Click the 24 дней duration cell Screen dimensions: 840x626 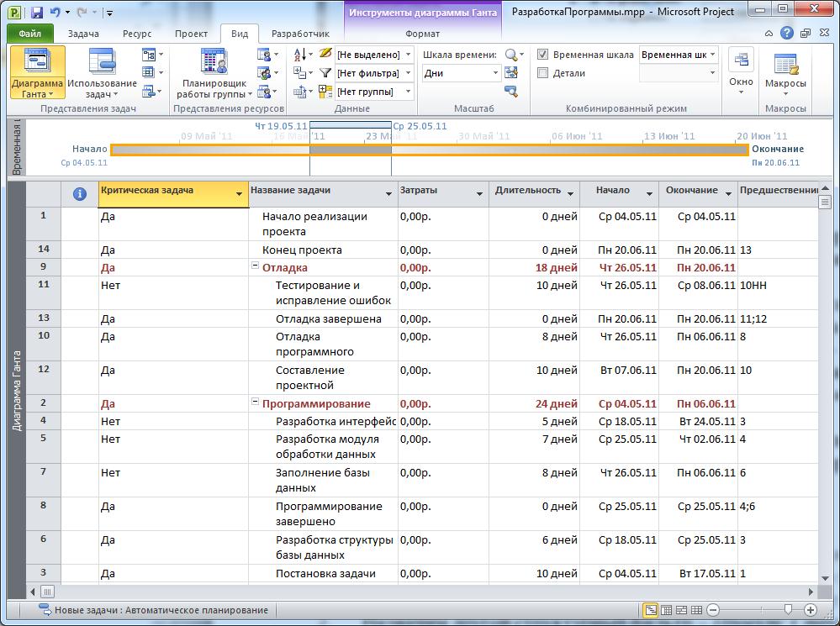pyautogui.click(x=534, y=404)
